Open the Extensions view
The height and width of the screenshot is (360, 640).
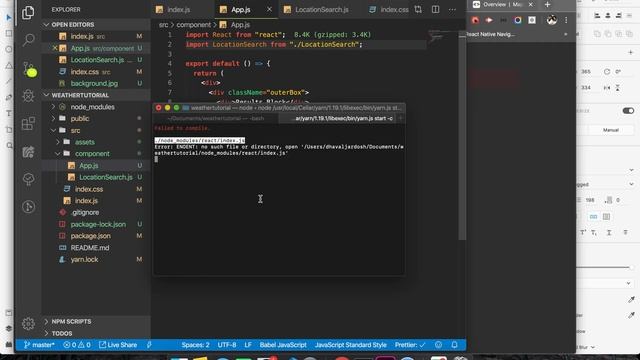(28, 123)
